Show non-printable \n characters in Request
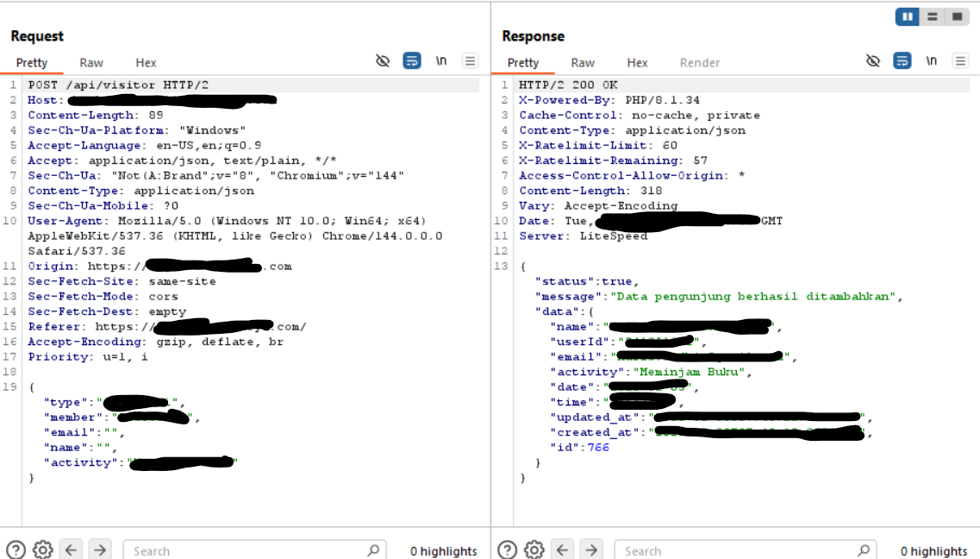The height and width of the screenshot is (559, 980). [441, 60]
